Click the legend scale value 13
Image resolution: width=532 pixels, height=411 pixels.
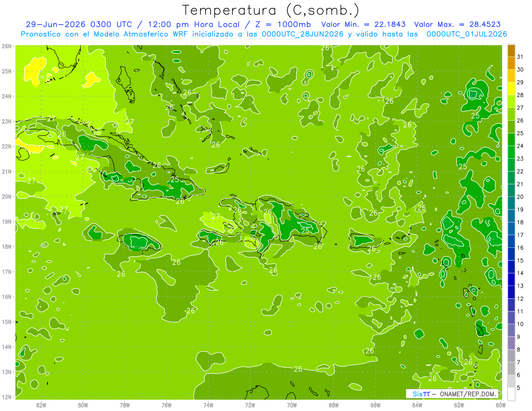click(520, 286)
